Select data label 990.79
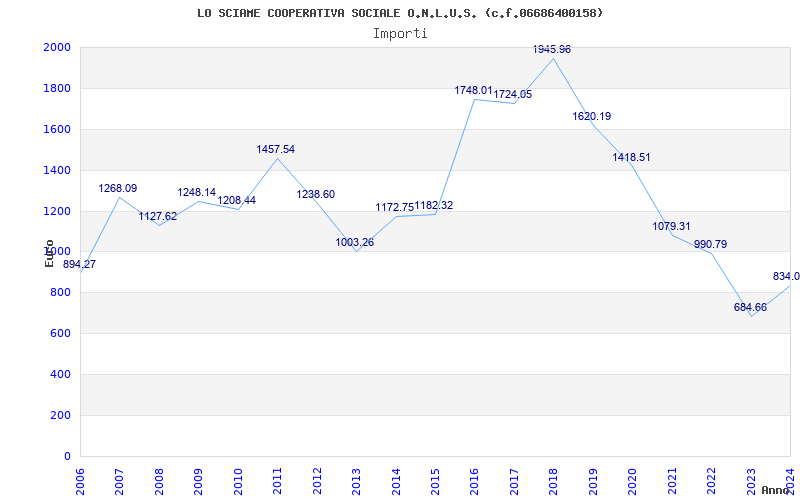Screen dimensions: 800x500 pos(711,244)
